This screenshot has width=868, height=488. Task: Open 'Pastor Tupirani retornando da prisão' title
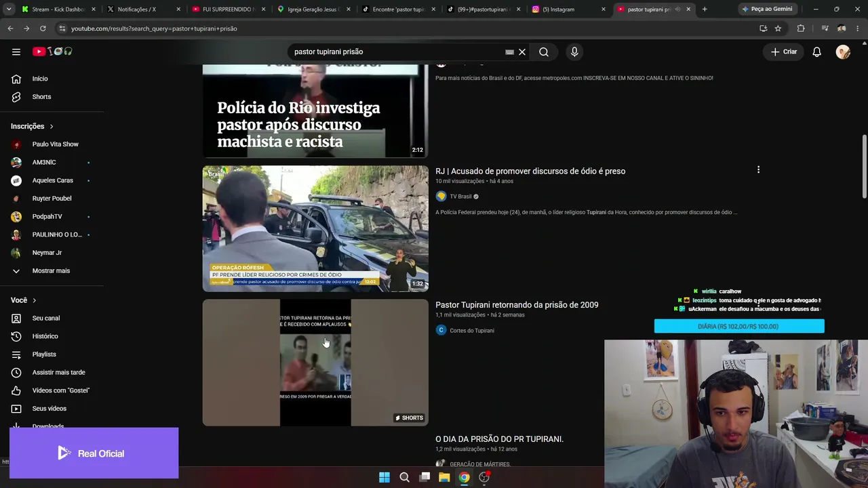[517, 305]
